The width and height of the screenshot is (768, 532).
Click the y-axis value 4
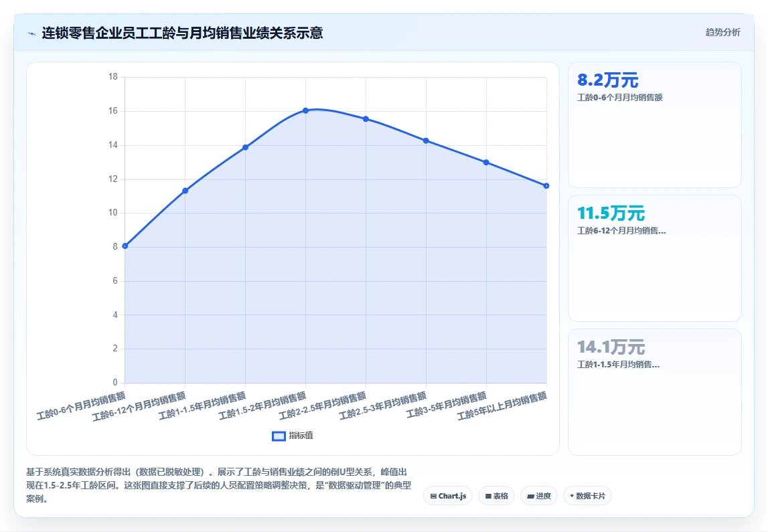pos(115,315)
